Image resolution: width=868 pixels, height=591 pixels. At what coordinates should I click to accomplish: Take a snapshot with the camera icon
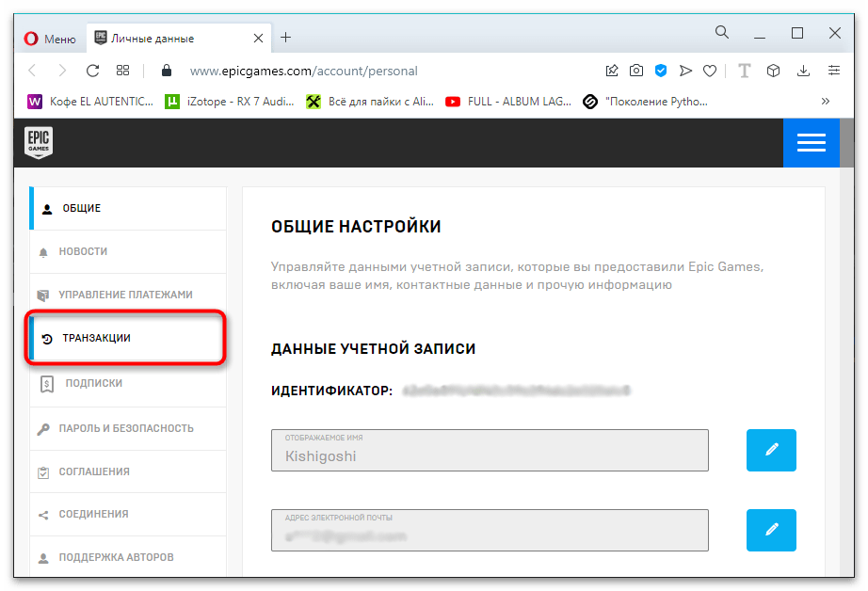636,71
